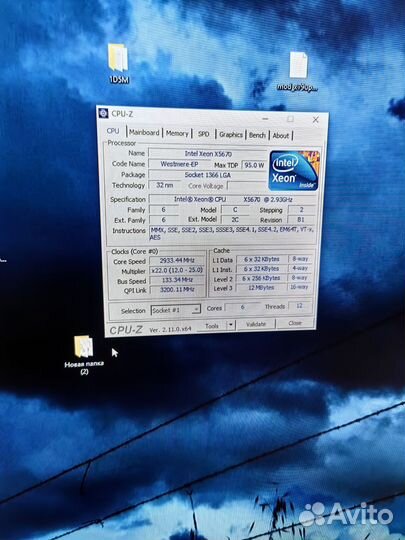Viewport: 405px width, 540px height.
Task: Switch to the CPU tab
Action: tap(113, 131)
